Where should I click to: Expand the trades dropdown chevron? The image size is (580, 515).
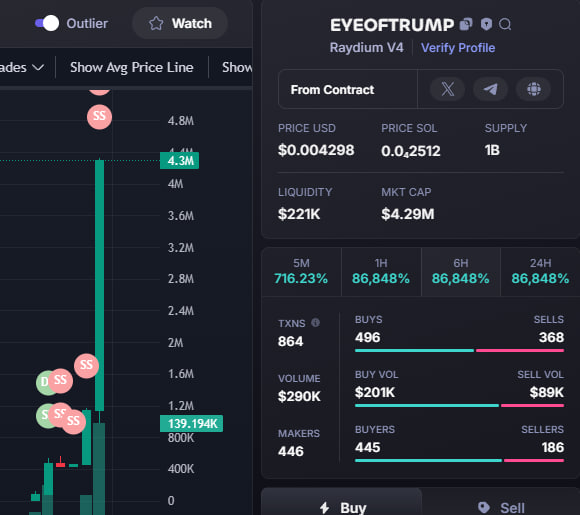[x=38, y=67]
